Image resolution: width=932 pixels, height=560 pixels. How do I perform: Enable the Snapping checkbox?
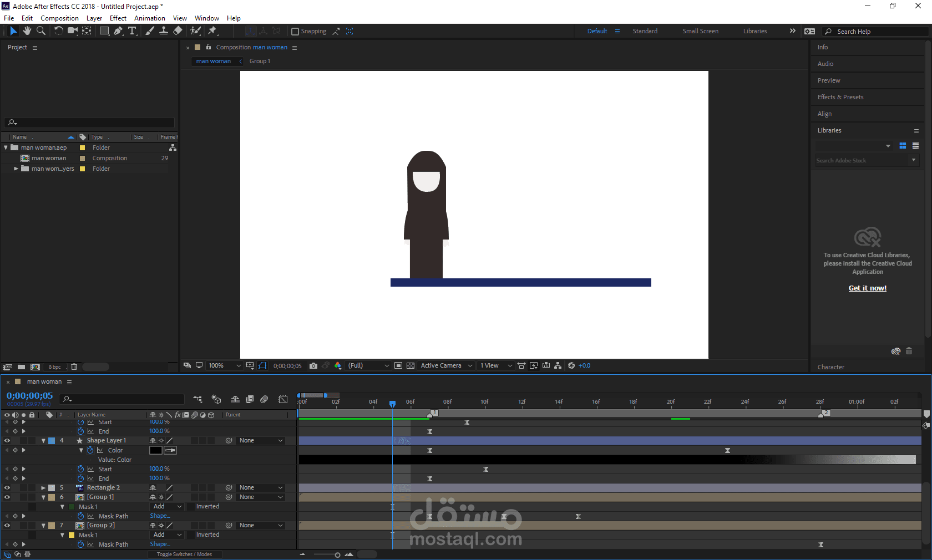coord(295,32)
